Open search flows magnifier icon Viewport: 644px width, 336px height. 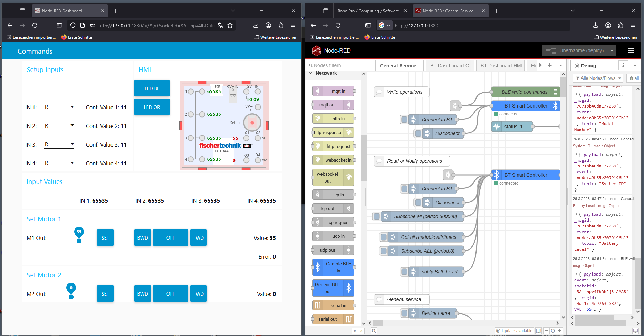[x=374, y=331]
